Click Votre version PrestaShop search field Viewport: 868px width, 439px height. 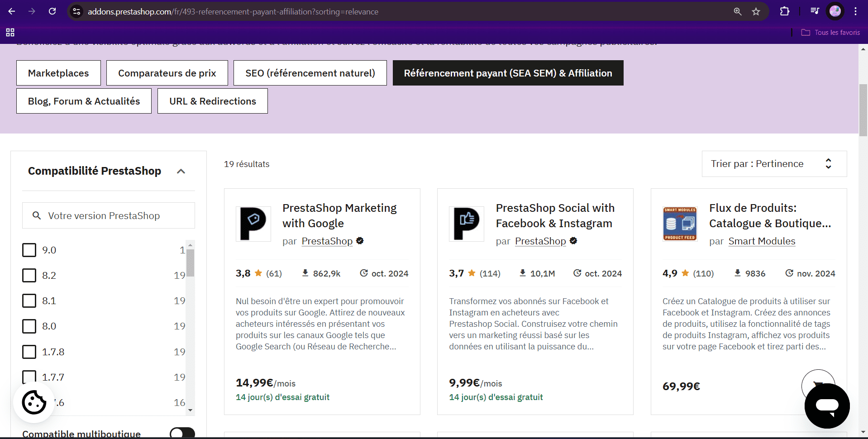tap(109, 215)
